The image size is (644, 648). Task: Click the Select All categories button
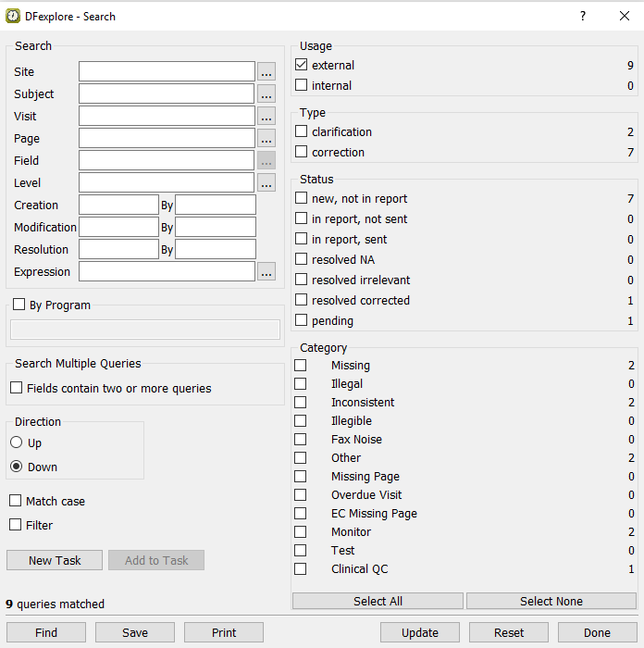click(x=378, y=601)
